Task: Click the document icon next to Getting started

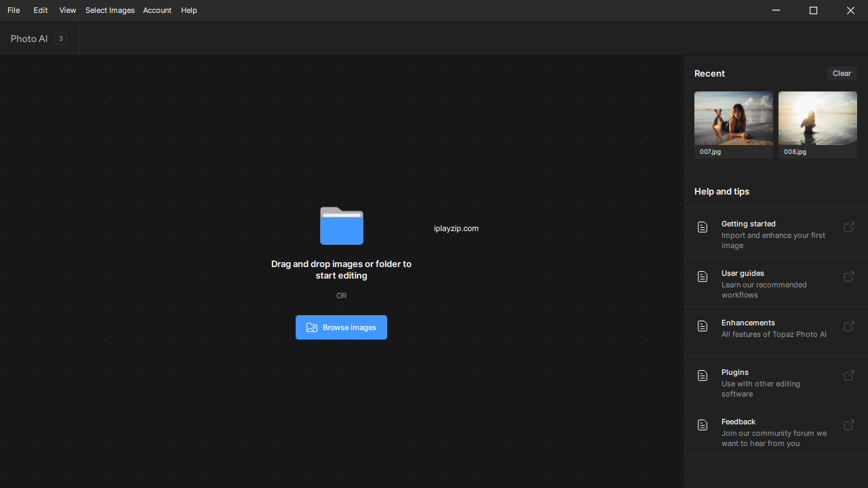Action: coord(703,227)
